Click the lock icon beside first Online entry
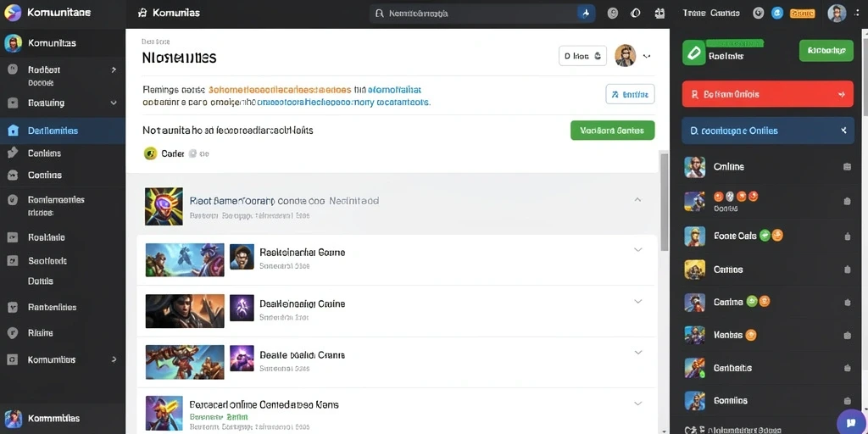The width and height of the screenshot is (868, 434). pos(847,167)
